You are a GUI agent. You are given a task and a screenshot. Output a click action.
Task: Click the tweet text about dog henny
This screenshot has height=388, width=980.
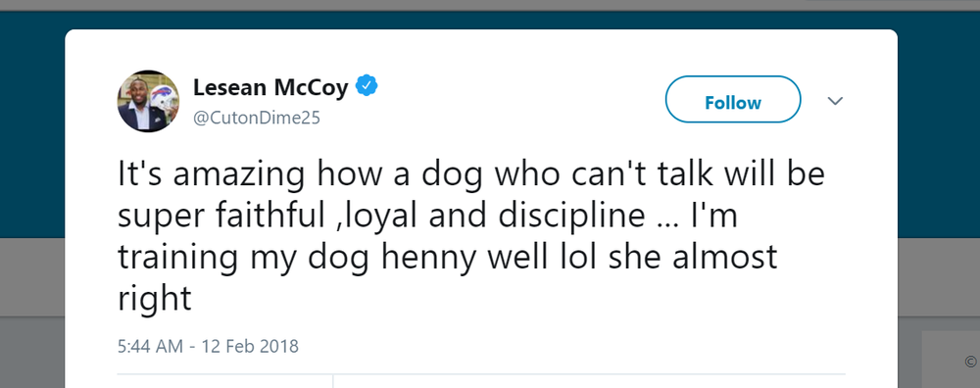[x=472, y=237]
